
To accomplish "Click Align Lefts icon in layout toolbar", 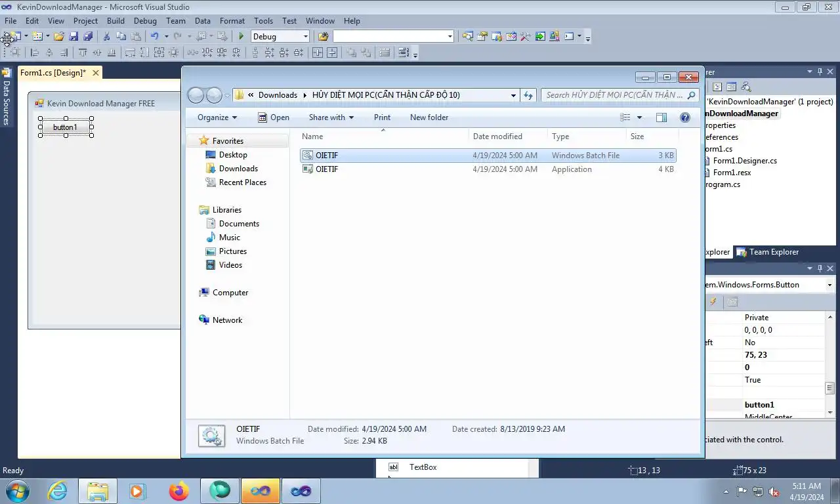I will 35,53.
